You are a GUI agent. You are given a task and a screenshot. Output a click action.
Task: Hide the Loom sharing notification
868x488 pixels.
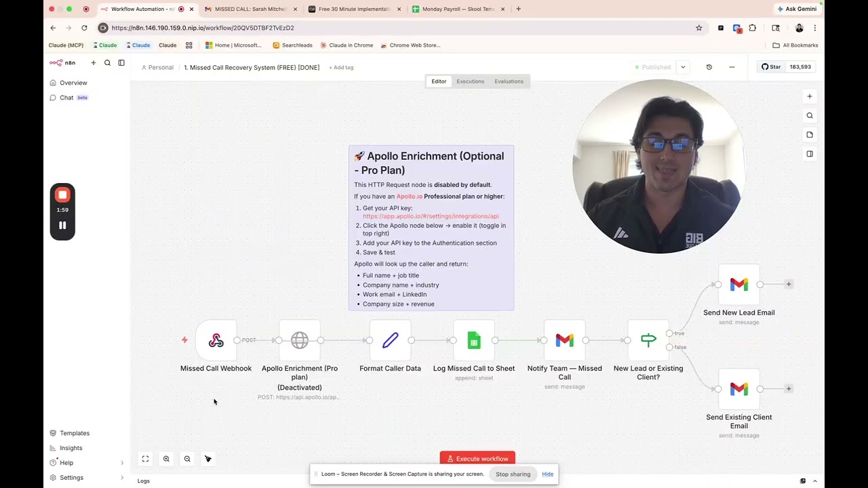tap(547, 474)
